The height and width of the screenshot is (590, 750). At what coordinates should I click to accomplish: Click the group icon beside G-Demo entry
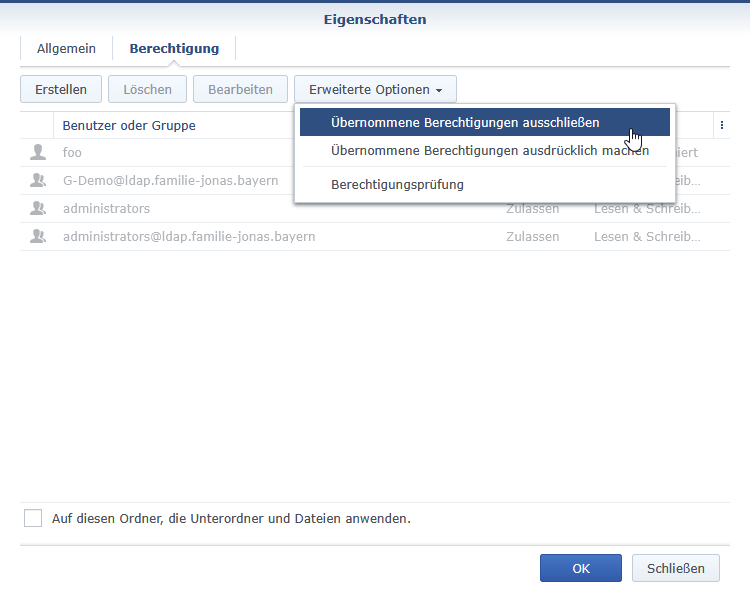tap(38, 180)
